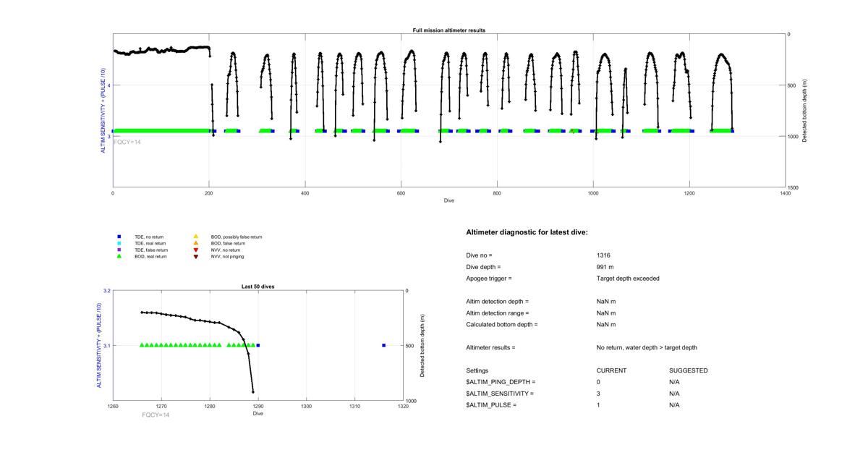Viewport: 868px width, 450px height.
Task: Select the NaN m value for Altim detection range
Action: [606, 313]
